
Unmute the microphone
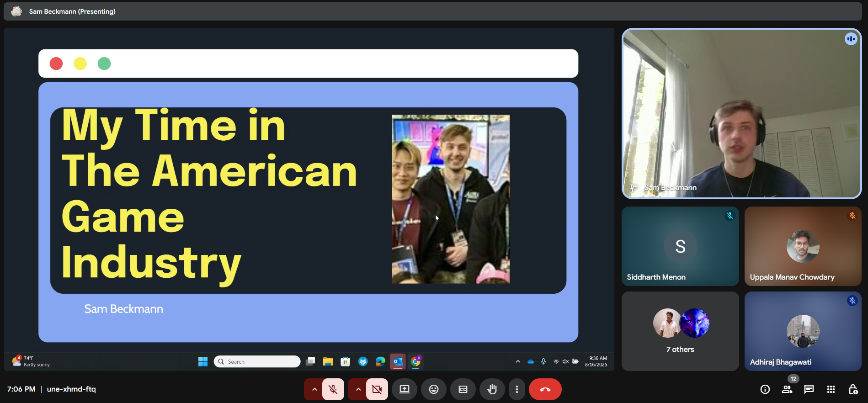point(333,389)
